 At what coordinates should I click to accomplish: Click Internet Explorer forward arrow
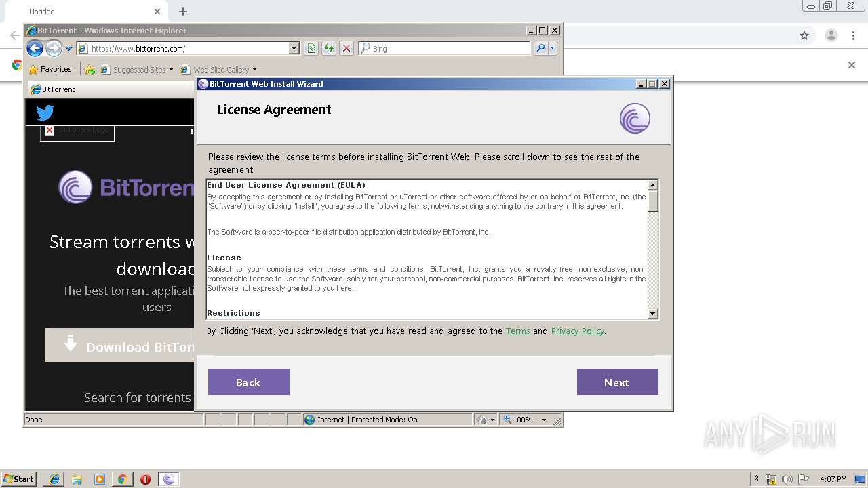54,48
